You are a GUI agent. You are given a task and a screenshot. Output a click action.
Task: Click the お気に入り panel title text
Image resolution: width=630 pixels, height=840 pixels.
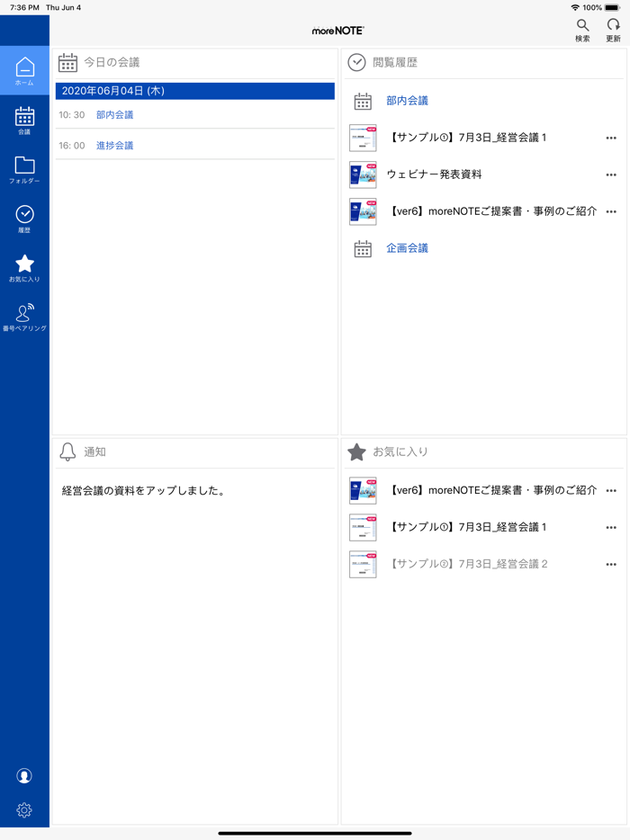400,451
